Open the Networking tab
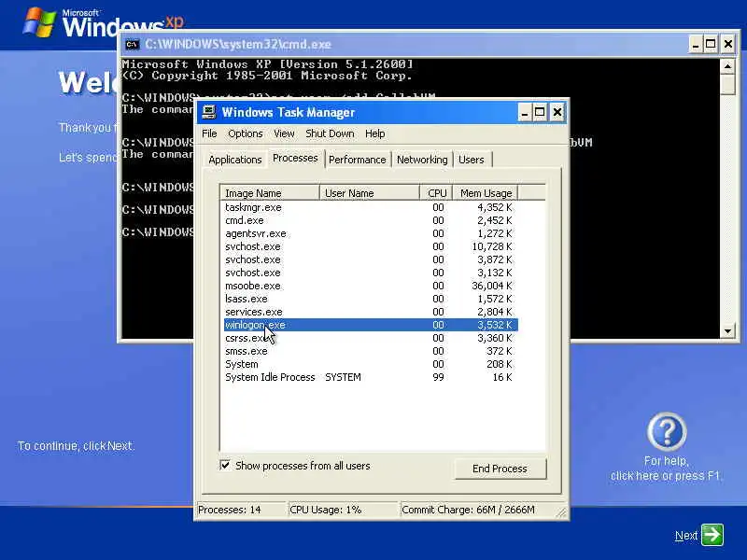The width and height of the screenshot is (747, 560). click(422, 160)
